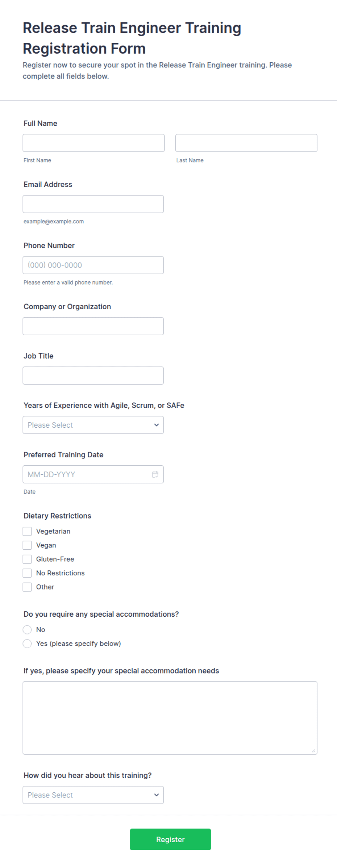Image resolution: width=337 pixels, height=868 pixels.
Task: Check the Vegetarian option
Action: [x=27, y=531]
